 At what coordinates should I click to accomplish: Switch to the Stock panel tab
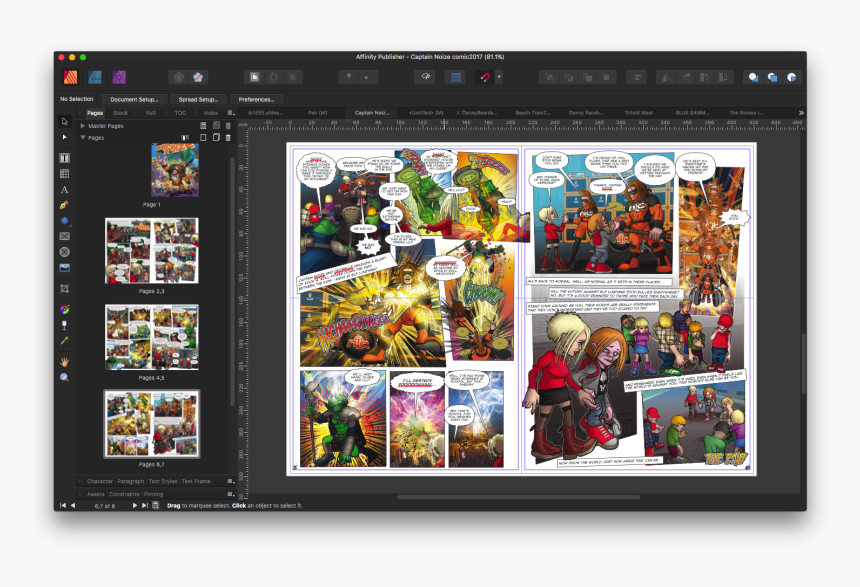(120, 113)
